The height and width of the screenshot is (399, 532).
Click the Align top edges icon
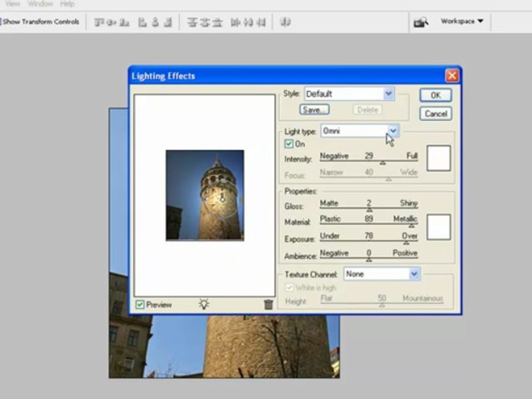pyautogui.click(x=99, y=22)
